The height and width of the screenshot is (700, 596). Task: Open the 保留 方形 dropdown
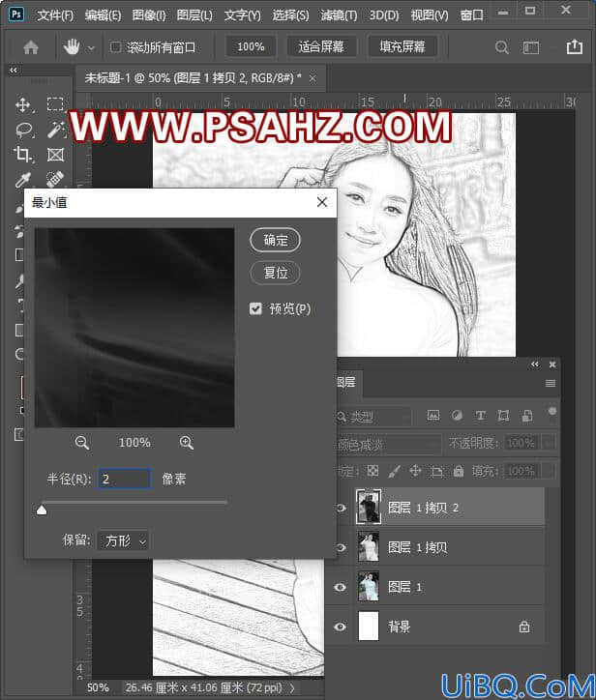pos(124,541)
